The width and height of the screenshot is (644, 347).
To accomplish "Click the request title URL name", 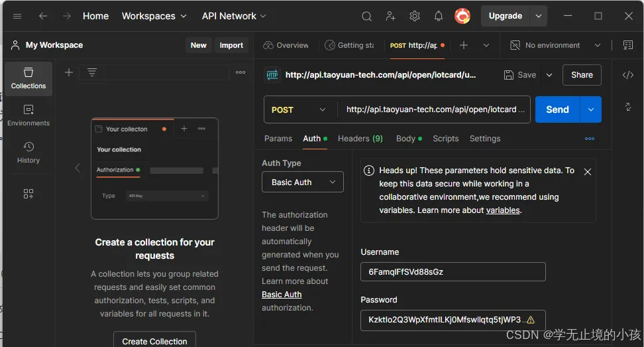I will point(380,75).
